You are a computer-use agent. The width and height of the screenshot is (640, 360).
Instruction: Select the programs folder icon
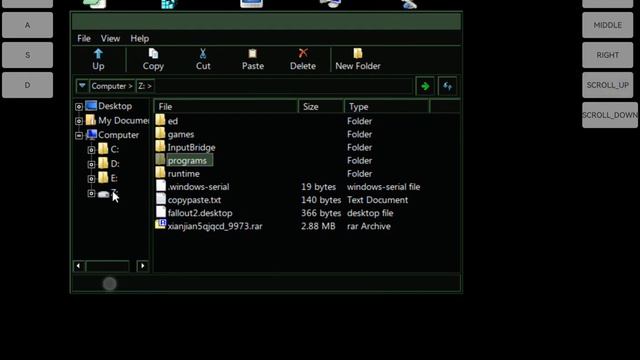(x=160, y=160)
